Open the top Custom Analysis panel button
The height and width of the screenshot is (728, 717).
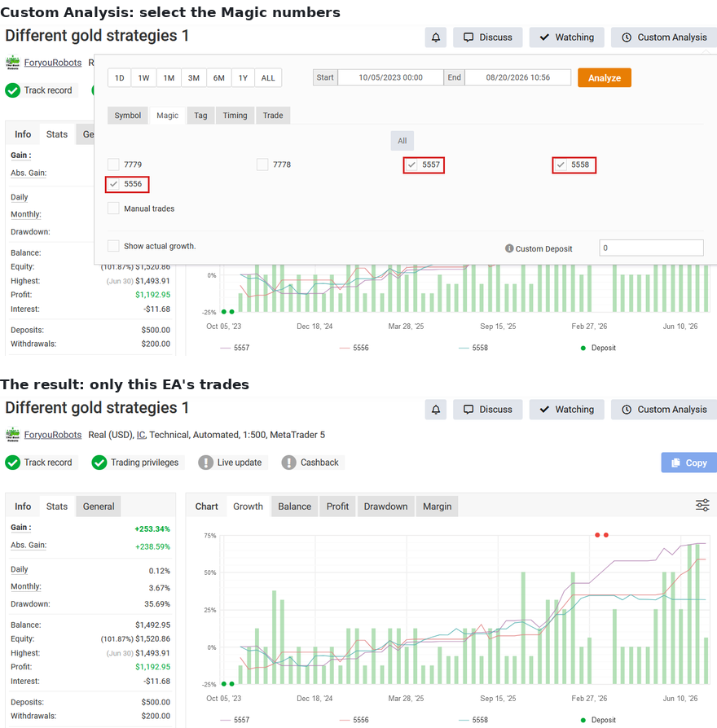(664, 37)
